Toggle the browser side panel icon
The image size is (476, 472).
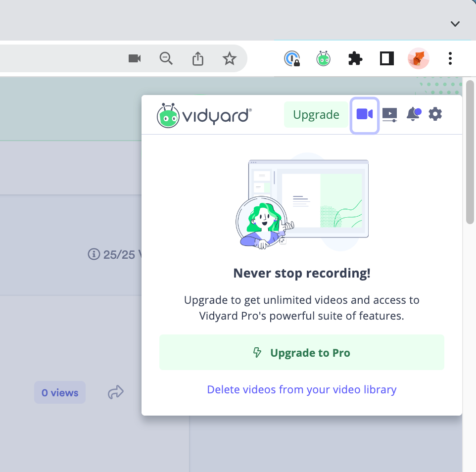pyautogui.click(x=387, y=58)
